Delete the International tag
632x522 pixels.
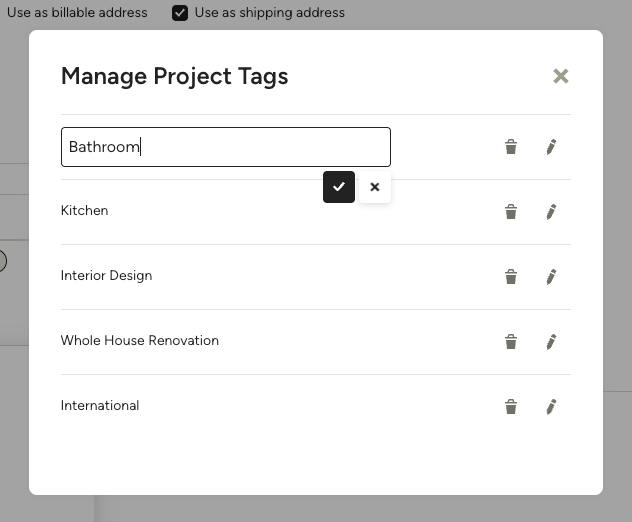(511, 406)
